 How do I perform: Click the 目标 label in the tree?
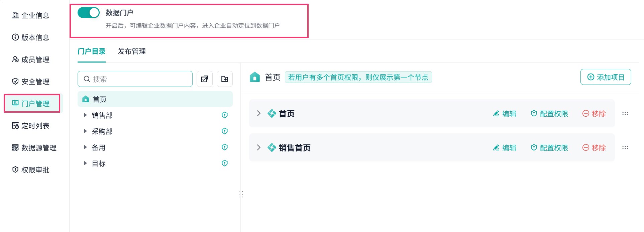99,163
